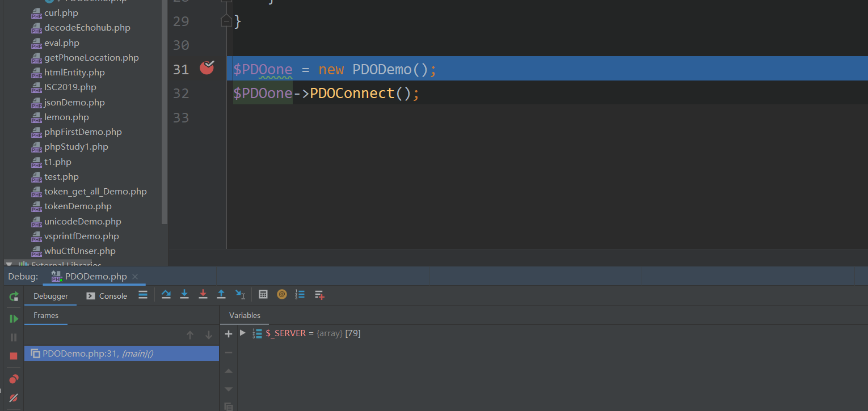Screen dimensions: 868x411
Task: Move watch up in Variables panel
Action: click(x=229, y=371)
